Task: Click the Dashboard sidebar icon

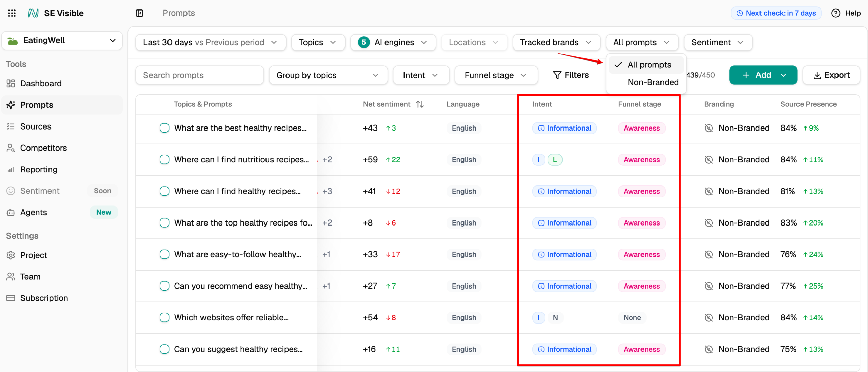Action: click(11, 83)
